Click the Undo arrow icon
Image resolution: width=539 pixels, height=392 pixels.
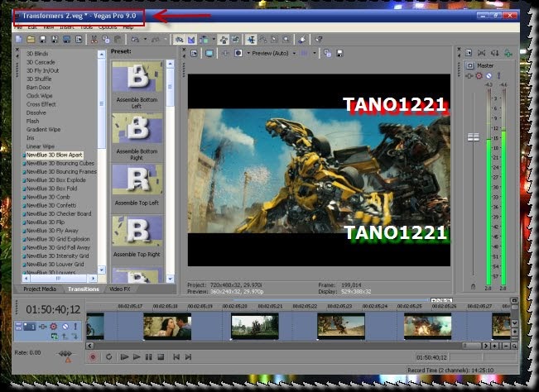pos(135,40)
